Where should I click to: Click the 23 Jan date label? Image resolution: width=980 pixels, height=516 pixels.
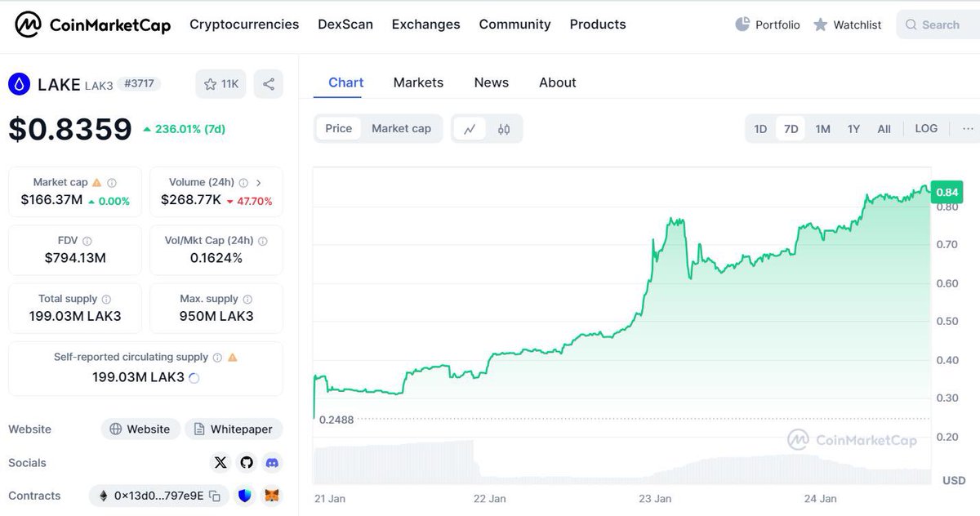tap(655, 498)
